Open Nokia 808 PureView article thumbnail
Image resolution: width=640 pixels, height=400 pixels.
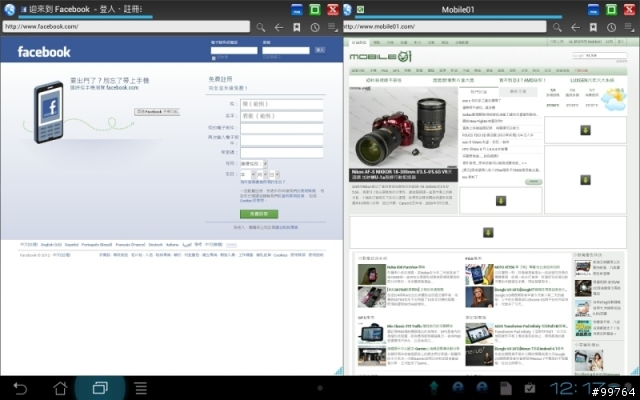(x=371, y=274)
